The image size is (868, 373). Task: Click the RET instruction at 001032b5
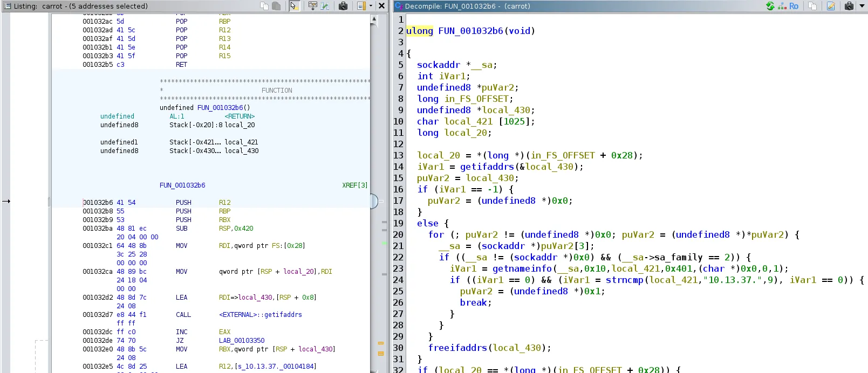click(x=181, y=64)
